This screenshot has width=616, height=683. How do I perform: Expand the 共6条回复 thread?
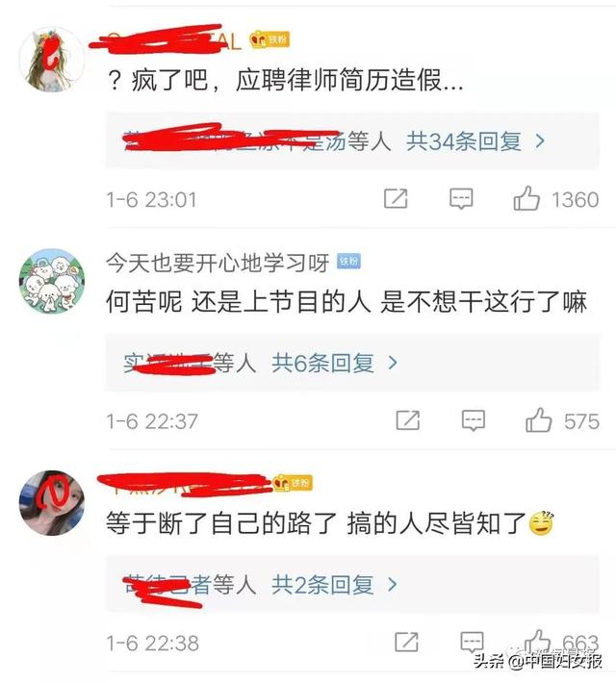pyautogui.click(x=334, y=363)
